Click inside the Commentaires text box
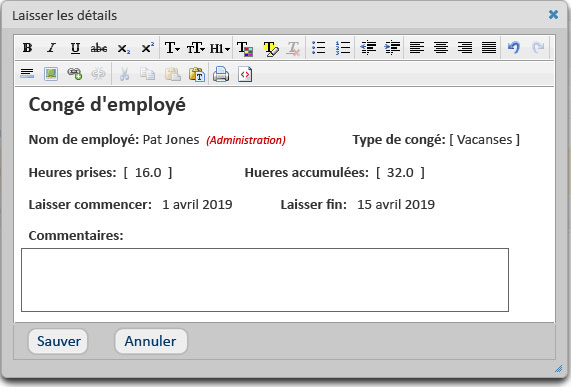 (x=265, y=280)
